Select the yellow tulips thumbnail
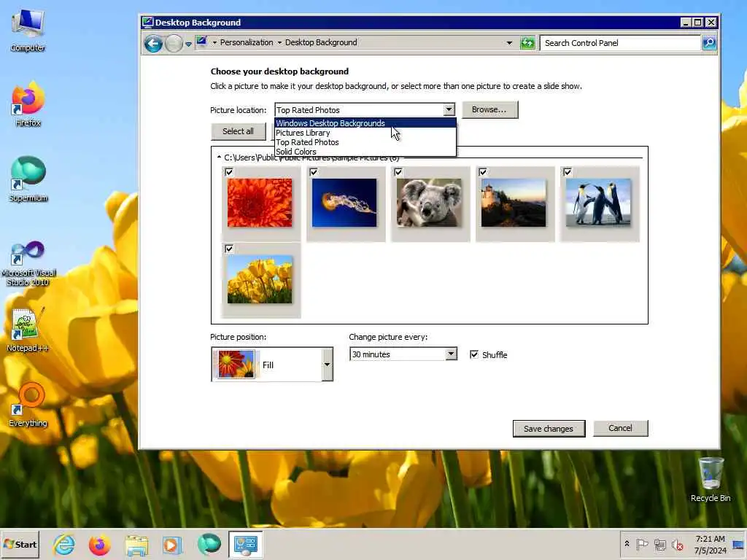 tap(260, 279)
